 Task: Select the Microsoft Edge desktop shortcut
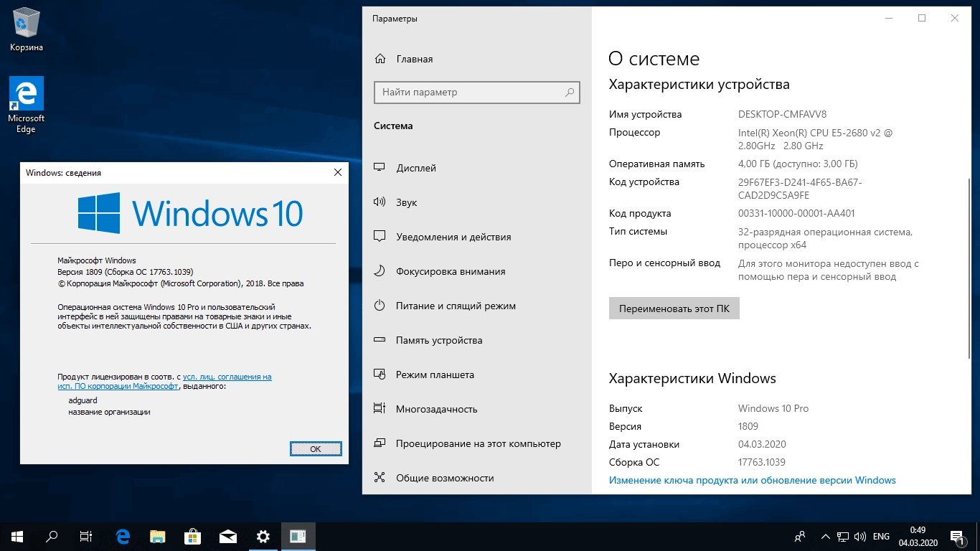pyautogui.click(x=27, y=105)
